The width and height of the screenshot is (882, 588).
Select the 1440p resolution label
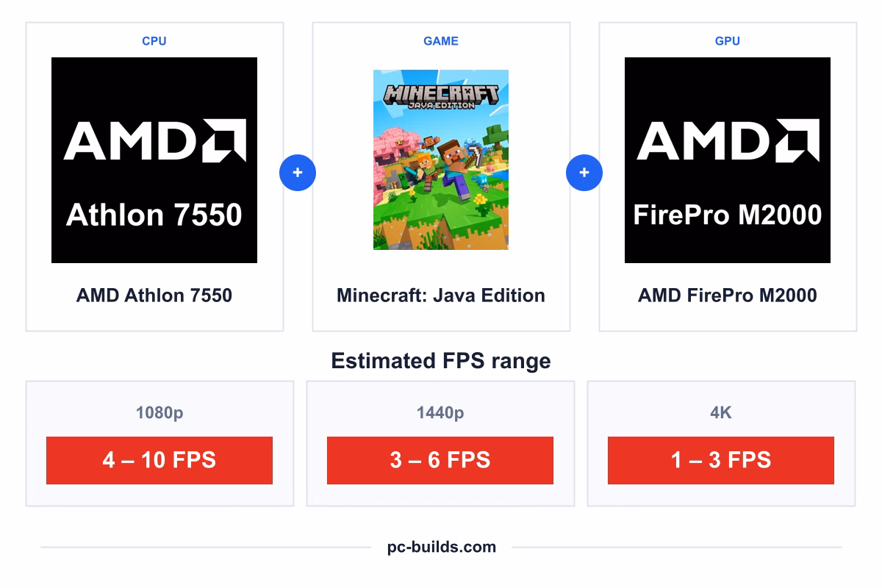[x=440, y=413]
